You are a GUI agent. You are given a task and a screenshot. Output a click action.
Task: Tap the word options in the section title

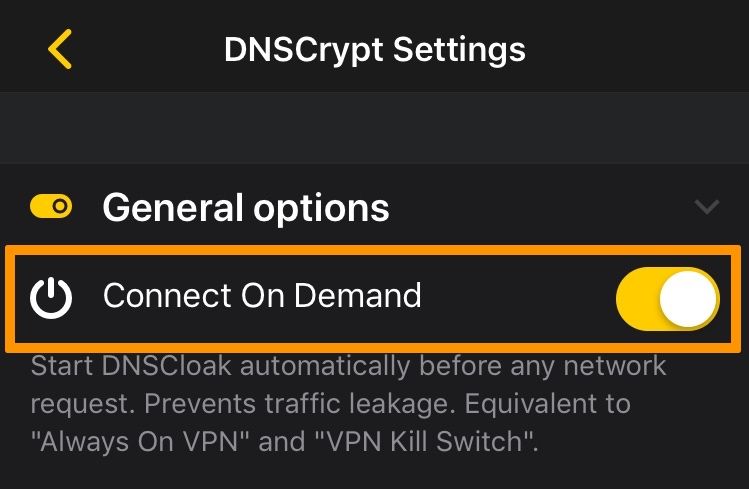coord(321,209)
